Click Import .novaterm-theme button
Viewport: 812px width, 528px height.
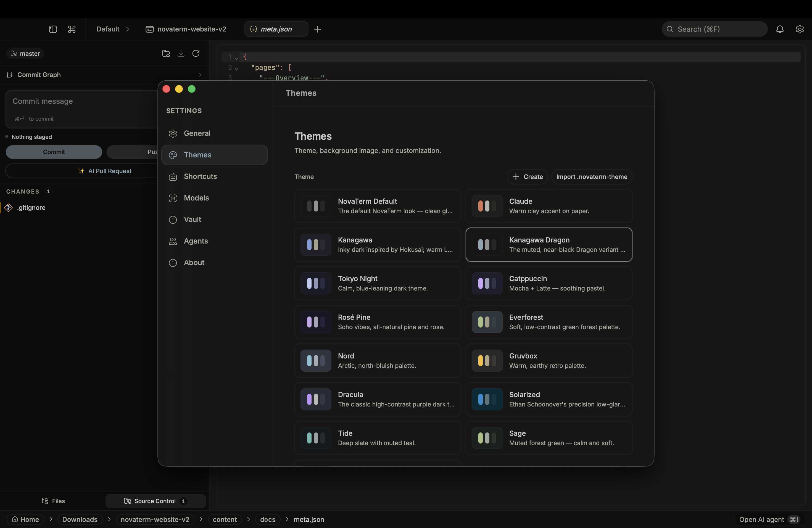(592, 177)
